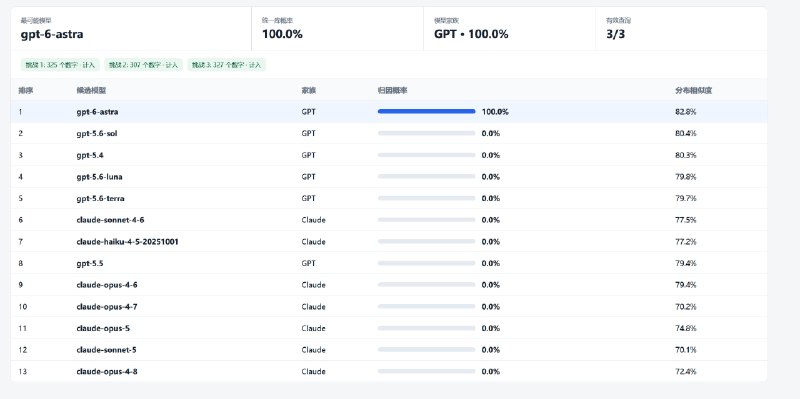The height and width of the screenshot is (399, 800).
Task: Click the 0.0% probability for gpt-5.6-luna
Action: (x=491, y=177)
